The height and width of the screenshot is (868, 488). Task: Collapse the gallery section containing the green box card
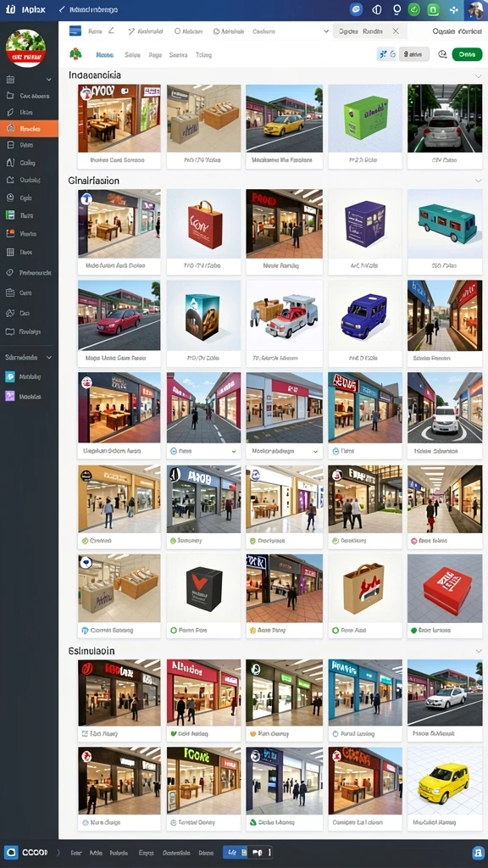(x=478, y=75)
